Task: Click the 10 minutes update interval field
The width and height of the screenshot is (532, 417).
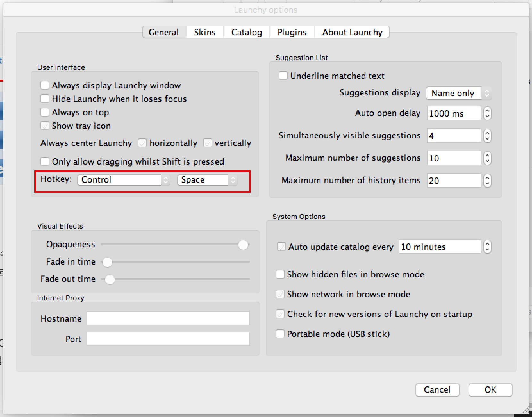Action: (x=440, y=247)
